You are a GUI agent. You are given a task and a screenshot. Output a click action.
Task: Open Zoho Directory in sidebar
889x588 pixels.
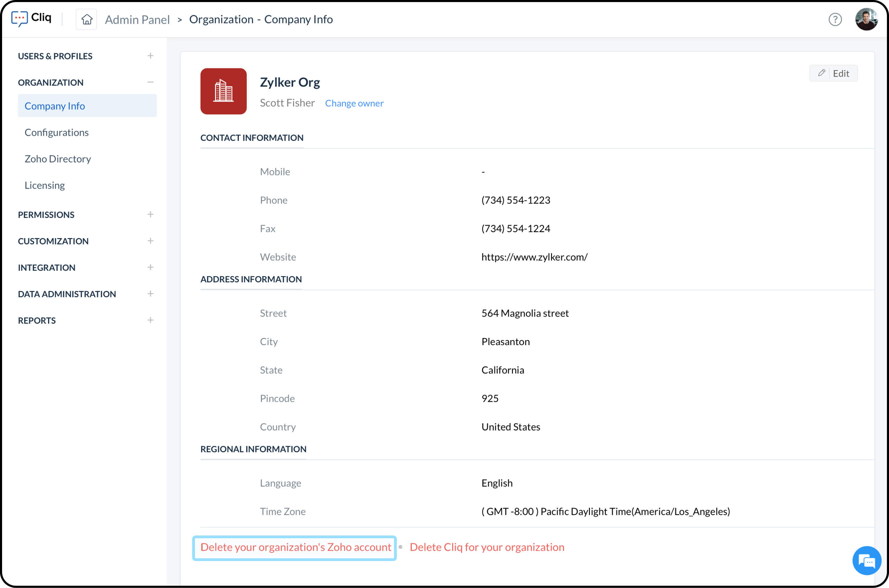click(58, 159)
